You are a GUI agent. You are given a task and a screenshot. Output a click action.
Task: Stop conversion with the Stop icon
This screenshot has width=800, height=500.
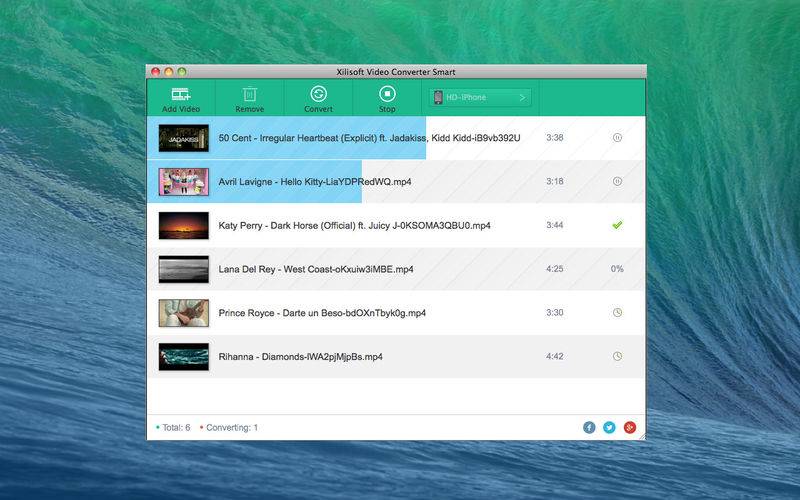[x=387, y=94]
